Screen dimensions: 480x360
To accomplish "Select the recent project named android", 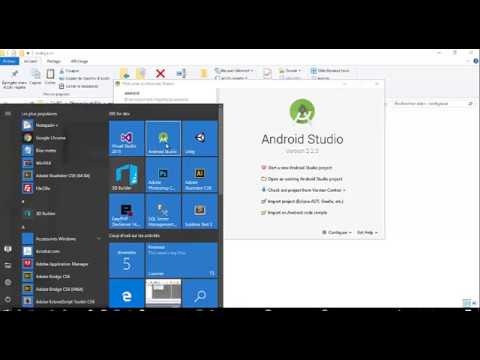I will (166, 96).
